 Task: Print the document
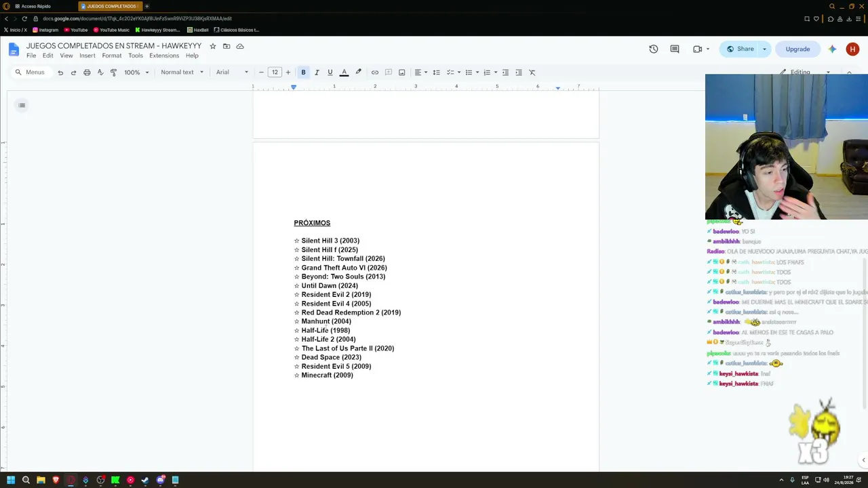(87, 73)
